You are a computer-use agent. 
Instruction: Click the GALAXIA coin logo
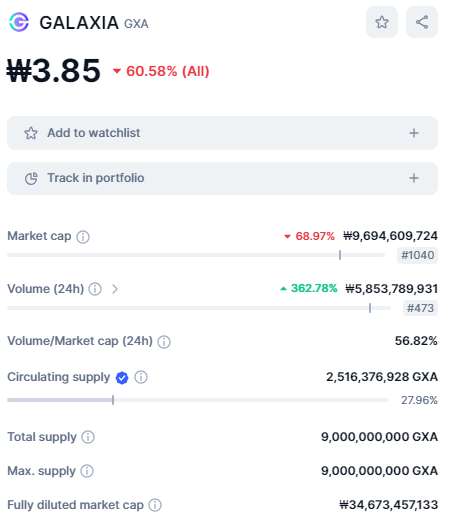(x=19, y=22)
